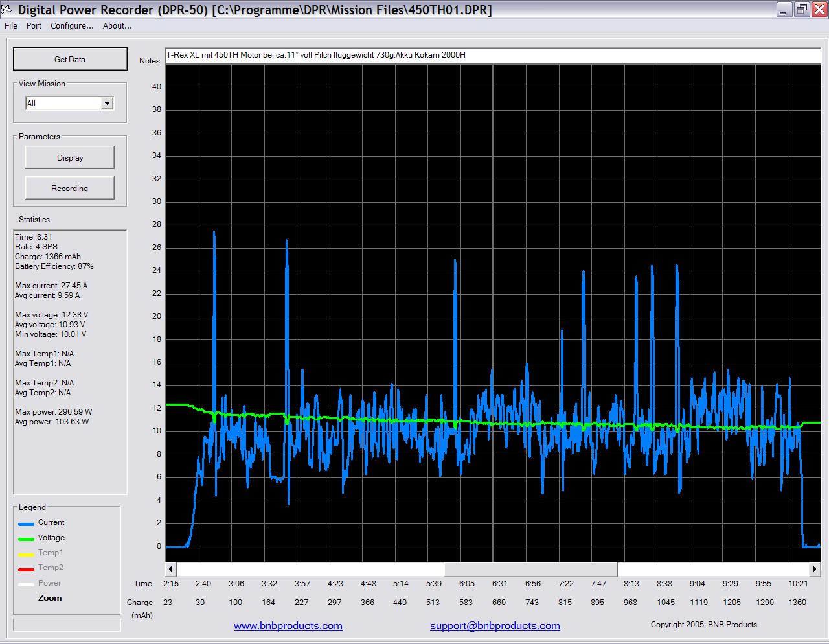The width and height of the screenshot is (829, 644).
Task: Open the Port menu
Action: [34, 25]
